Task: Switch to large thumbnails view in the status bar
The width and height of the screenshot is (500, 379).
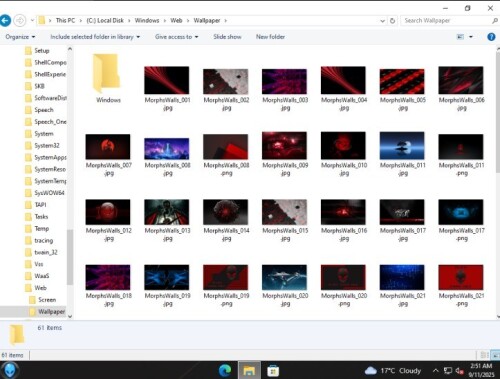Action: pyautogui.click(x=496, y=355)
